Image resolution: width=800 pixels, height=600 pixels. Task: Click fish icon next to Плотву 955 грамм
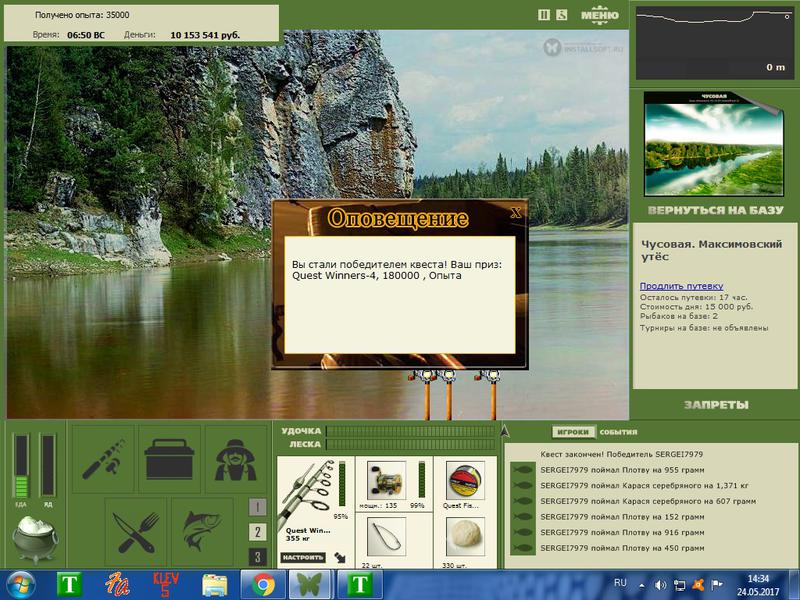click(x=523, y=470)
